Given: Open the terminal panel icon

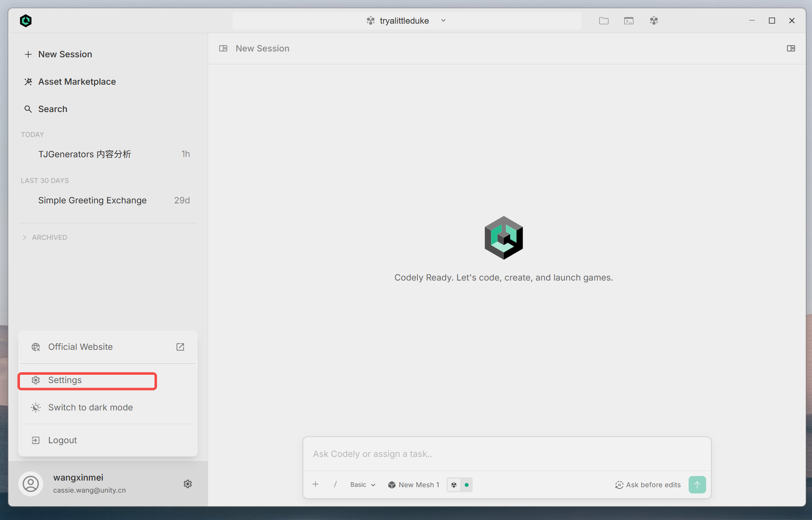Looking at the screenshot, I should (x=629, y=21).
